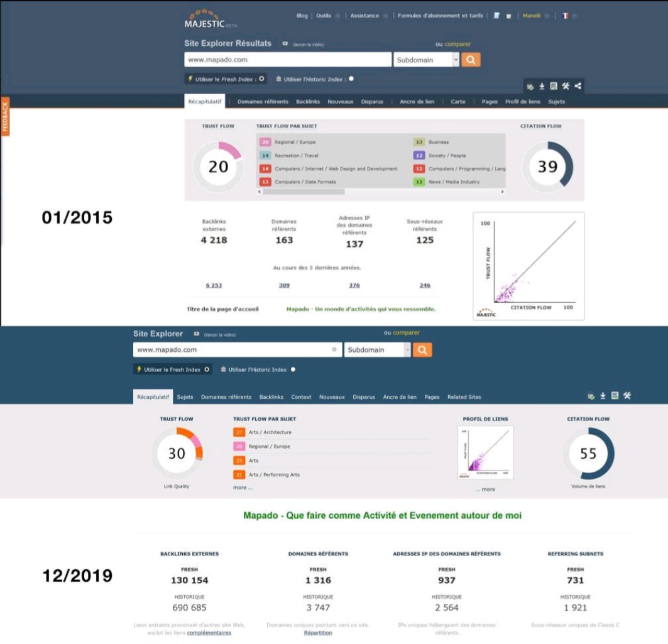The image size is (668, 644).
Task: Click the building icon beside Historic Index in the 01/2015 panel
Action: point(278,79)
